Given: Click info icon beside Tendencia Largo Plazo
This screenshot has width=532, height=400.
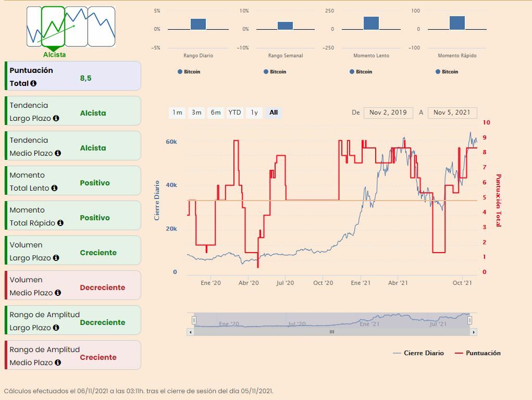Looking at the screenshot, I should pyautogui.click(x=56, y=118).
